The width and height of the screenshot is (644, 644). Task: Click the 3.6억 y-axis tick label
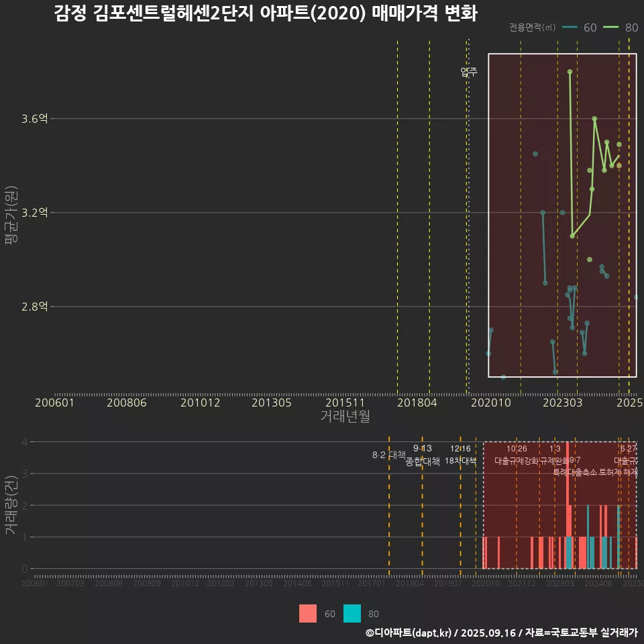pyautogui.click(x=34, y=119)
